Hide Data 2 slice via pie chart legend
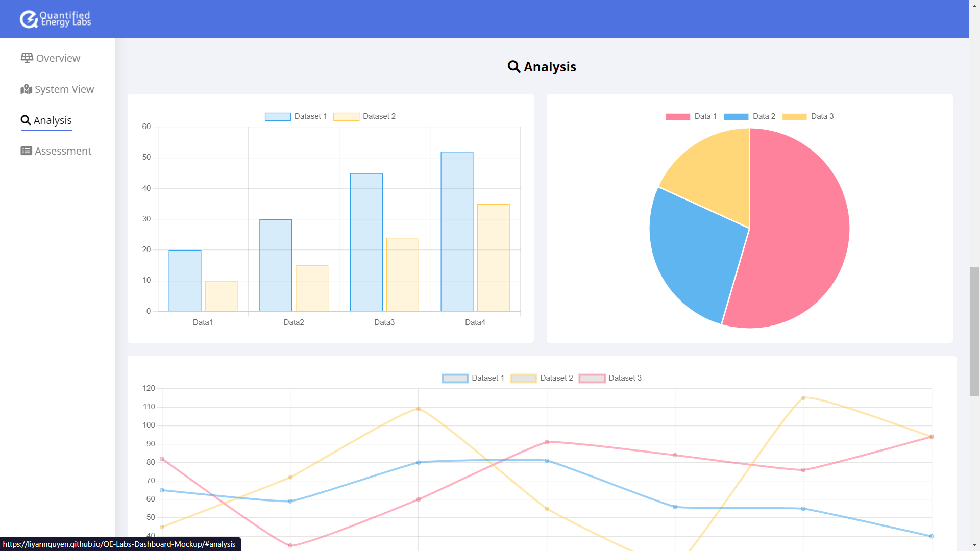The height and width of the screenshot is (551, 980). [737, 116]
